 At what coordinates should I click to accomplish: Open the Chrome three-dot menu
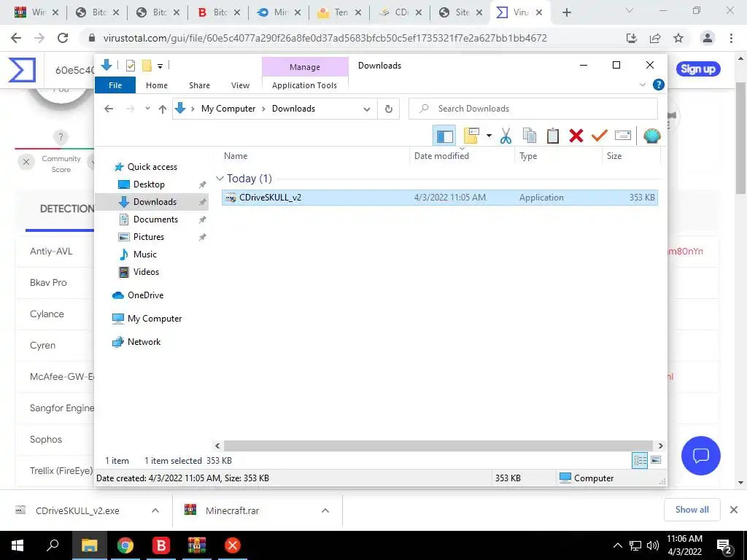point(731,38)
